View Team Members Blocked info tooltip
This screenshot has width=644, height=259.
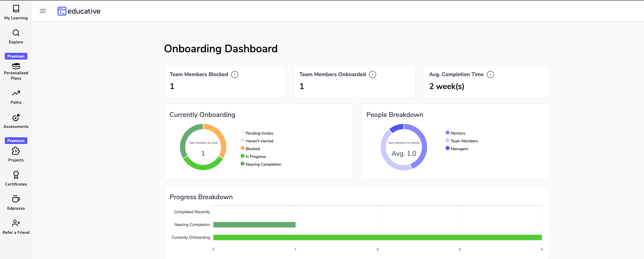(234, 75)
